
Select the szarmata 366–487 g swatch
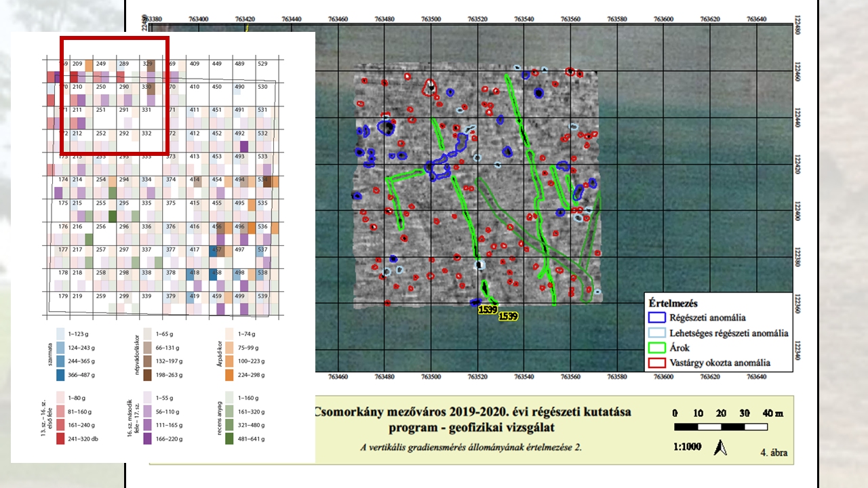(60, 375)
